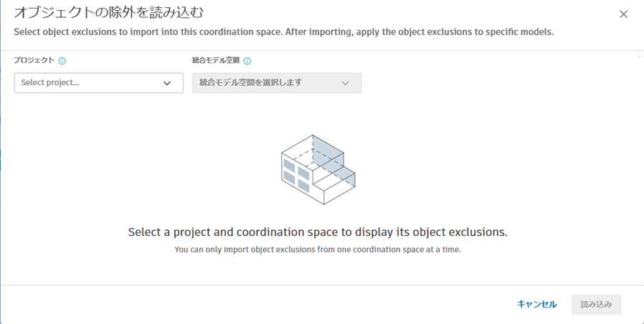Click the info icon beside プロジェクト label
Screen dimensions: 644x324
[62, 61]
